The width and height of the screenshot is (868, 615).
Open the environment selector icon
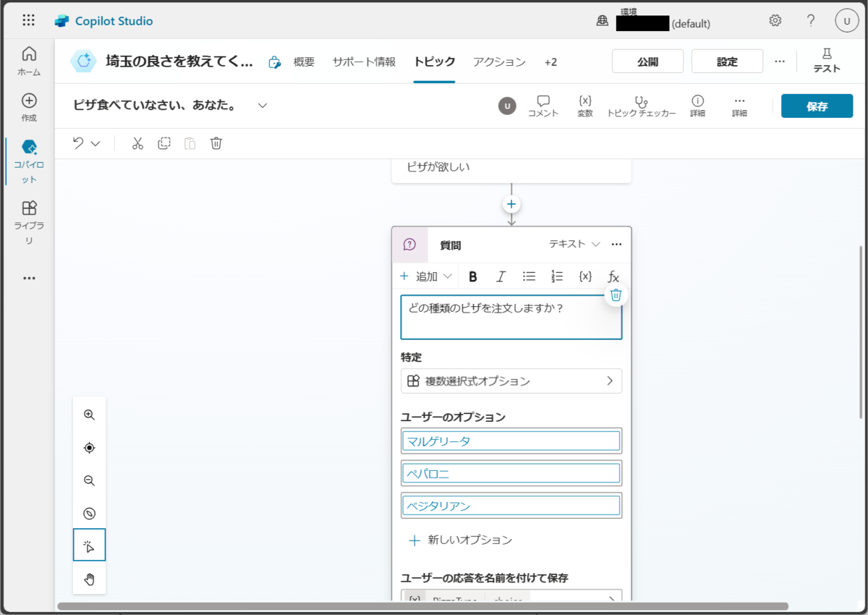pyautogui.click(x=602, y=21)
